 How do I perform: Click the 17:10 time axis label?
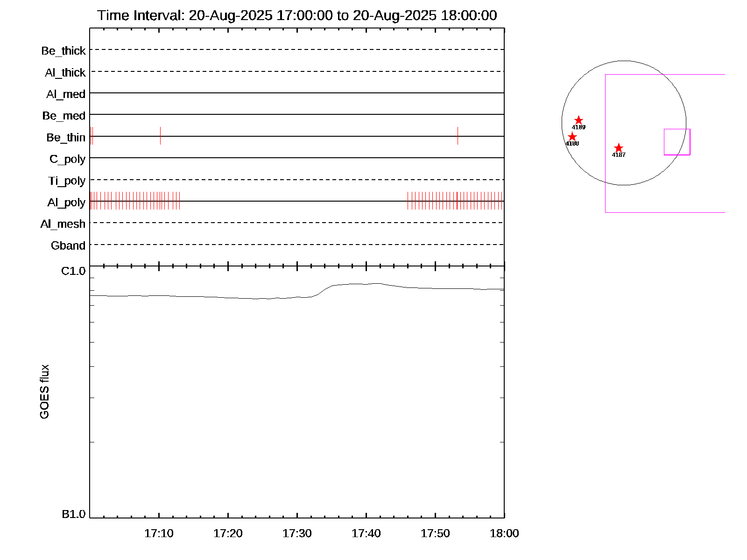tap(159, 533)
